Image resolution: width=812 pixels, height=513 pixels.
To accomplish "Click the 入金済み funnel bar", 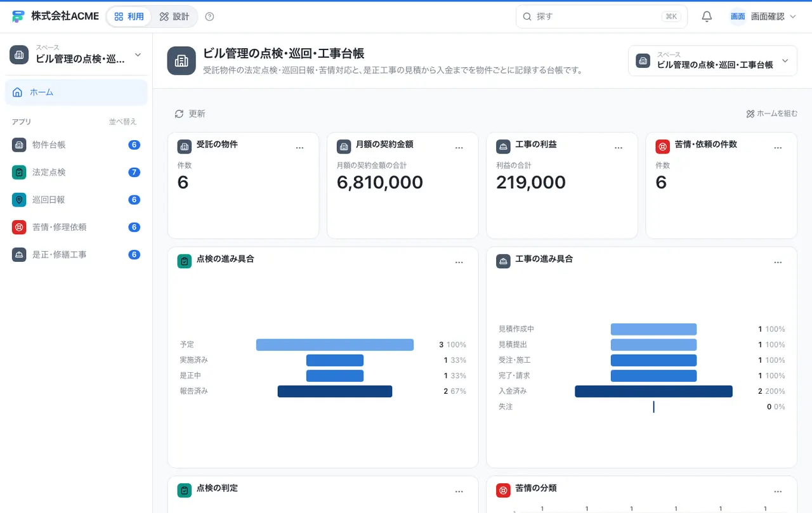I will 653,391.
